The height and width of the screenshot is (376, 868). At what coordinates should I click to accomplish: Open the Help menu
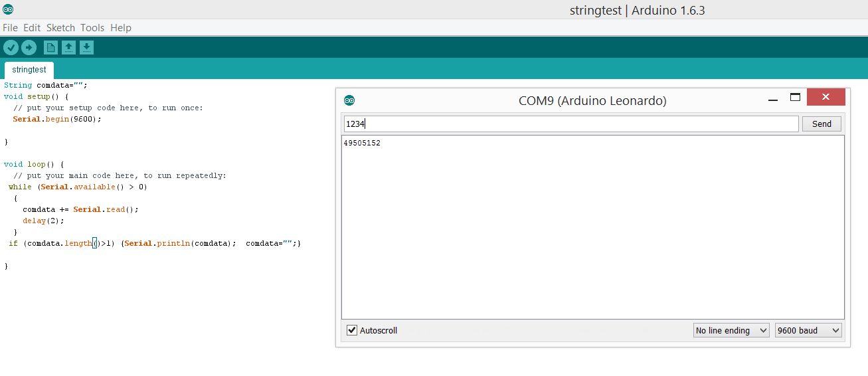pos(121,28)
